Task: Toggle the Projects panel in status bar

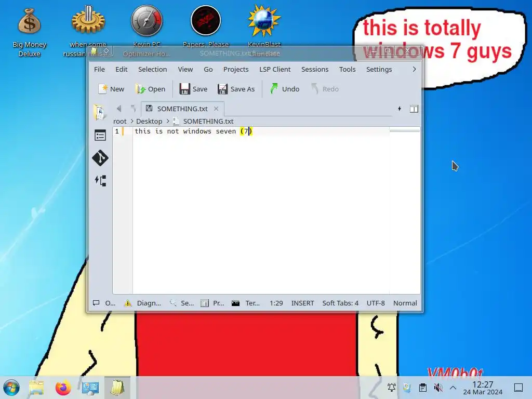Action: pos(212,303)
